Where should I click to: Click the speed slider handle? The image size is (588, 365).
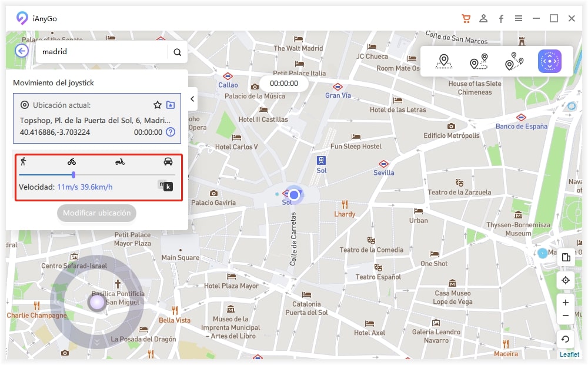pos(73,174)
